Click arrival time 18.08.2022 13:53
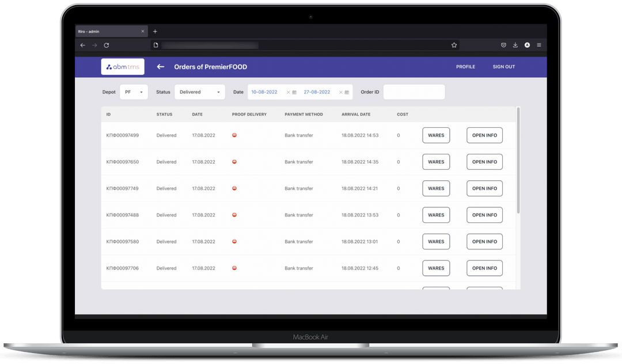This screenshot has width=622, height=364. 360,215
